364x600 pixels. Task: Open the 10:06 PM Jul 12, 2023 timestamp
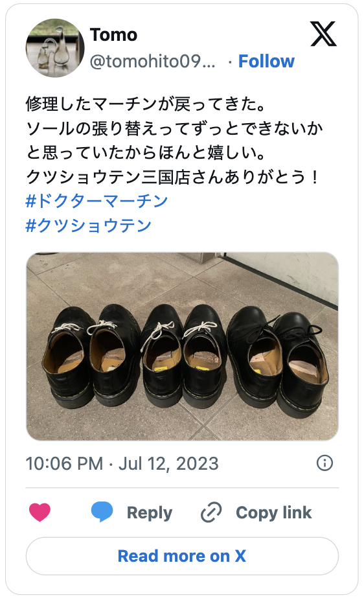point(122,463)
